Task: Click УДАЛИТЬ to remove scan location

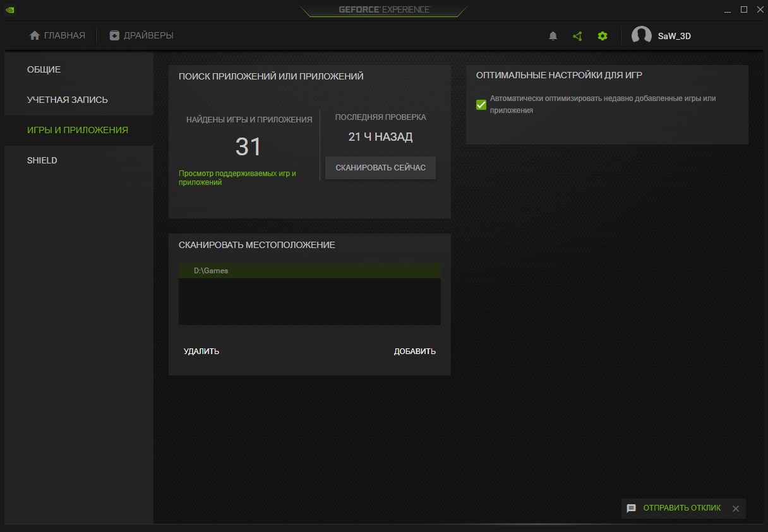Action: 201,352
